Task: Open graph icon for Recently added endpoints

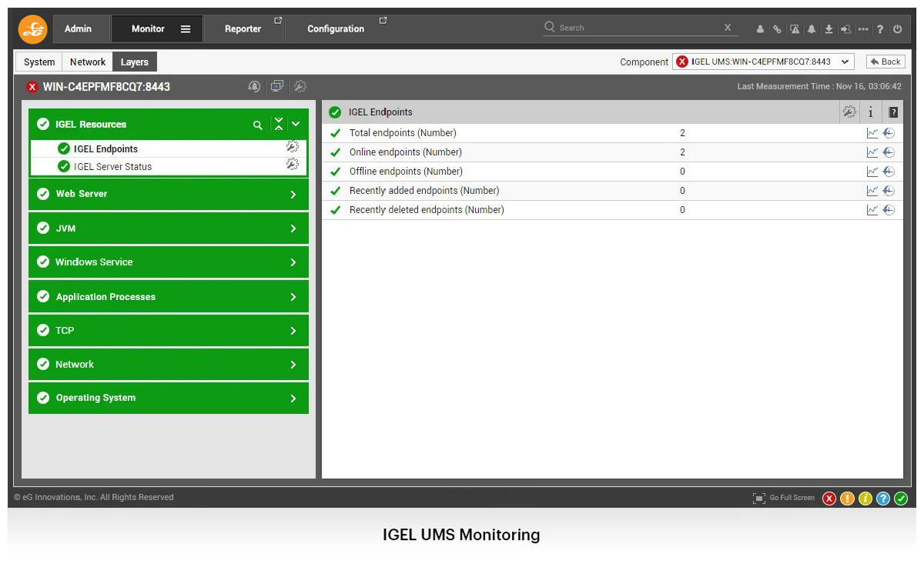Action: 872,191
